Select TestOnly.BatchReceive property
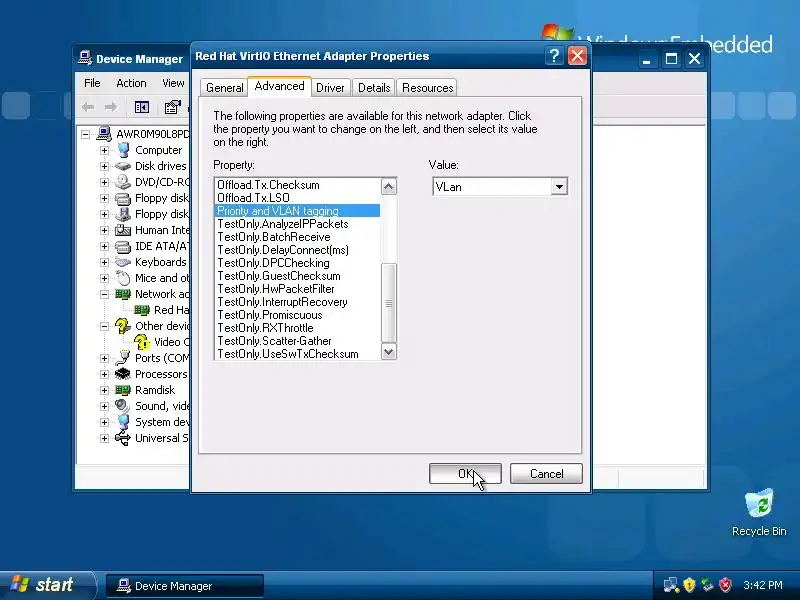Image resolution: width=800 pixels, height=600 pixels. (297, 237)
